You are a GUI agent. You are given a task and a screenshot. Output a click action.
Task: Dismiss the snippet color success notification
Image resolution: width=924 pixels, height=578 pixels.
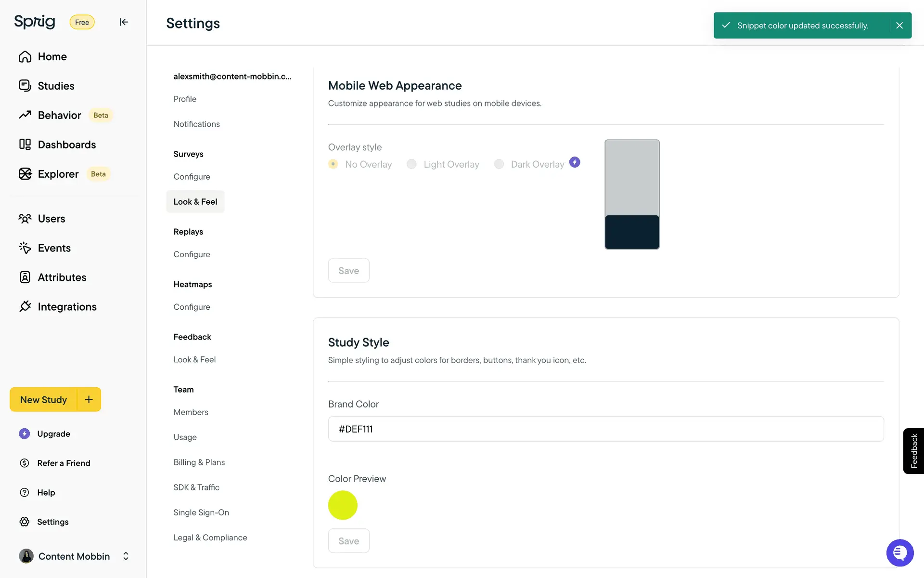click(899, 26)
